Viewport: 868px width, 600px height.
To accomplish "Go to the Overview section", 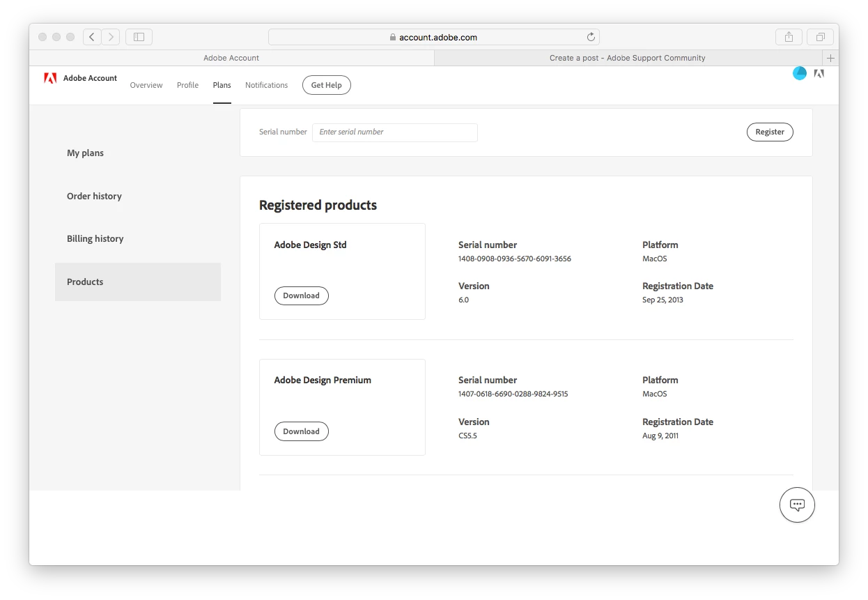I will pos(146,85).
